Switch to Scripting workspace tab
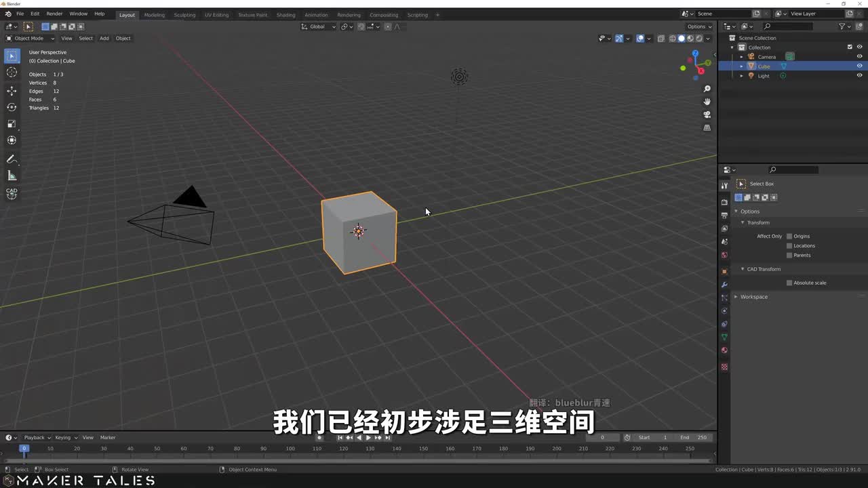The width and height of the screenshot is (868, 488). (417, 15)
